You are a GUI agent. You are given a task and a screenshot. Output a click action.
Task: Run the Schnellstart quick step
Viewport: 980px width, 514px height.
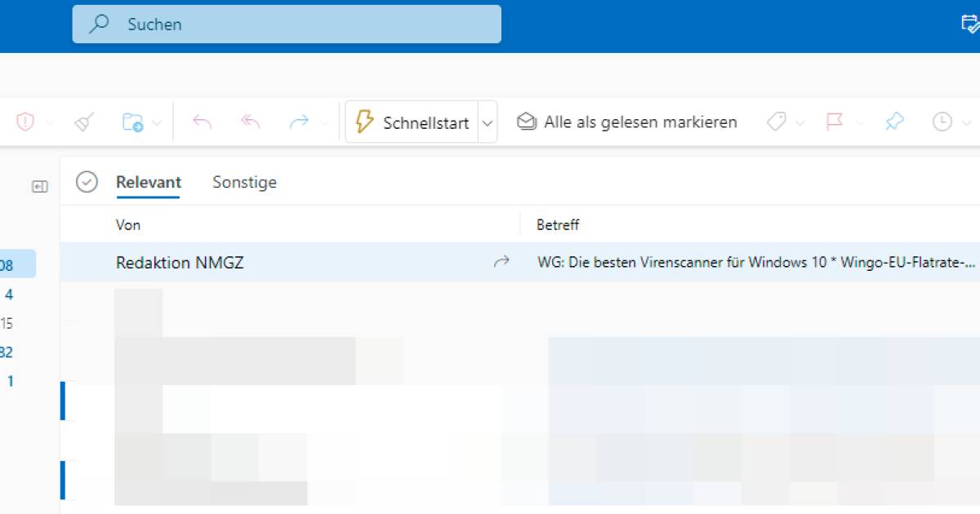point(412,121)
